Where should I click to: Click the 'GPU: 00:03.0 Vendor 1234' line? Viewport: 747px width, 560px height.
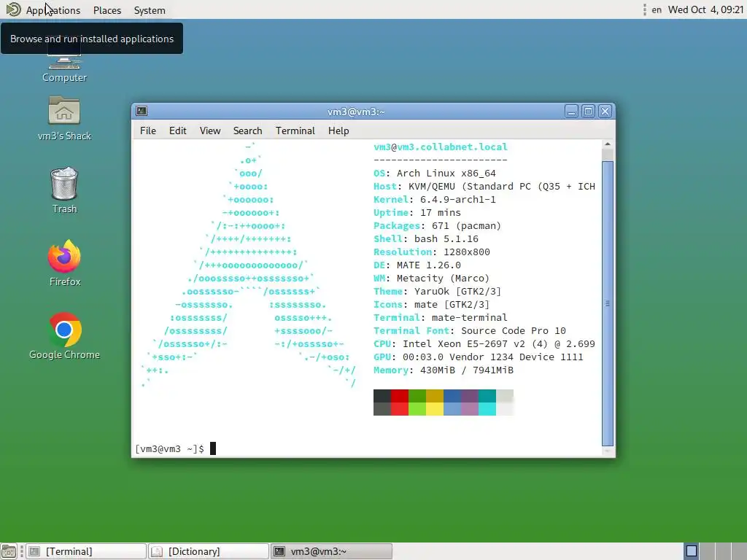[x=479, y=357]
